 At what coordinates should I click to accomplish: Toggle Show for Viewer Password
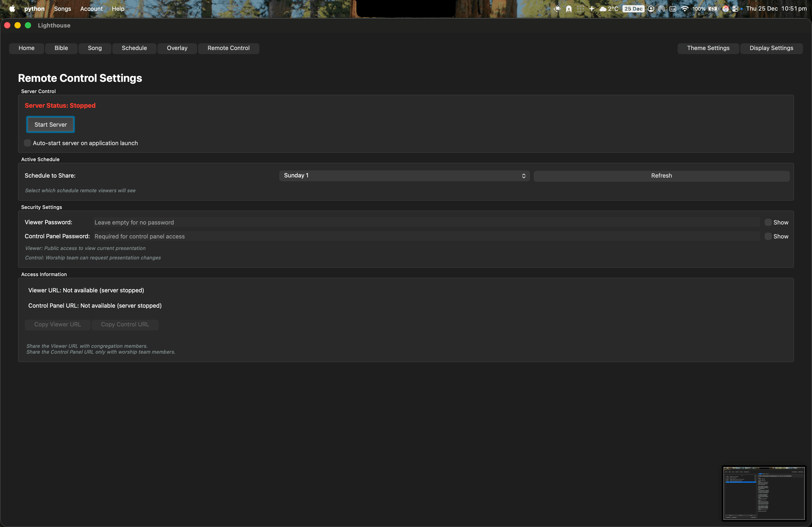coord(768,222)
